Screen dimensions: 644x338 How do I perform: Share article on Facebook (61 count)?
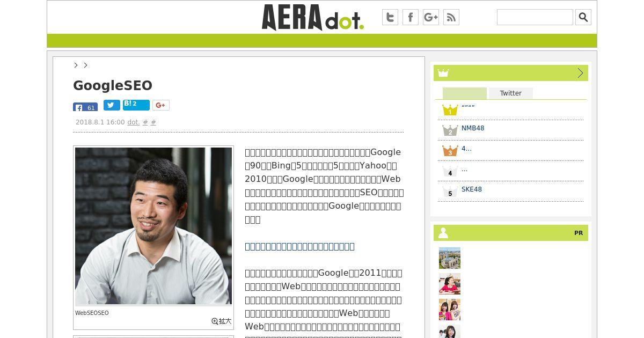click(85, 107)
